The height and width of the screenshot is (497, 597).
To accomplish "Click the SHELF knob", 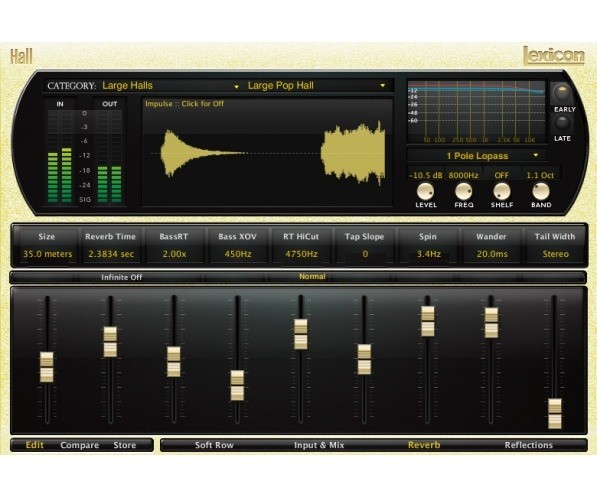I will click(501, 191).
